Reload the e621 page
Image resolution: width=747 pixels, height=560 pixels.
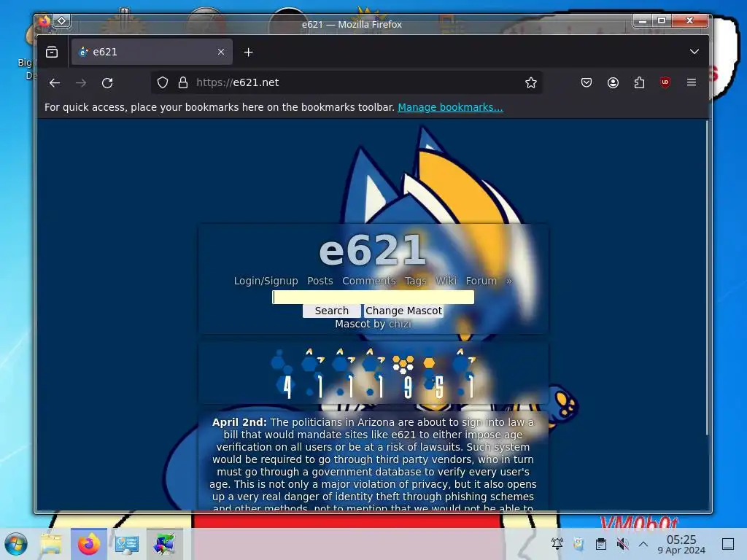(107, 83)
